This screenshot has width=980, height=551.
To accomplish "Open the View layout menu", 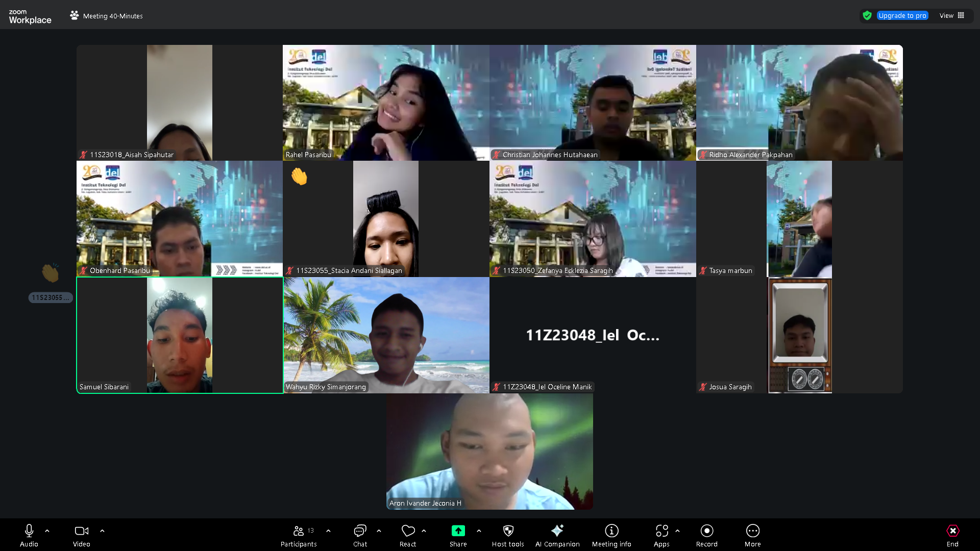I will click(x=951, y=16).
